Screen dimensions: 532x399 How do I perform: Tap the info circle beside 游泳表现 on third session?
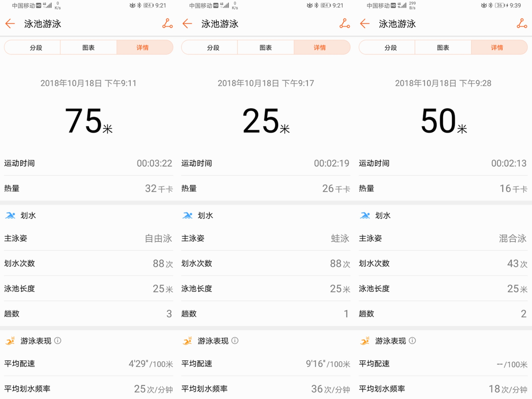tap(413, 341)
